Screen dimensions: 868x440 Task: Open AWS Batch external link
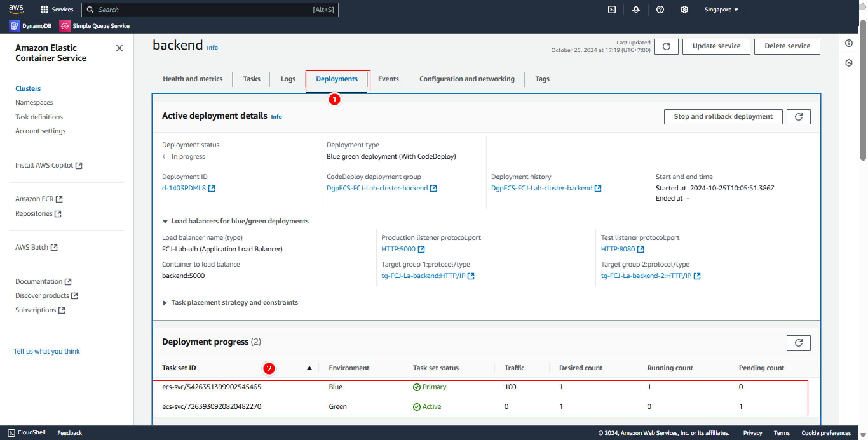pos(37,247)
